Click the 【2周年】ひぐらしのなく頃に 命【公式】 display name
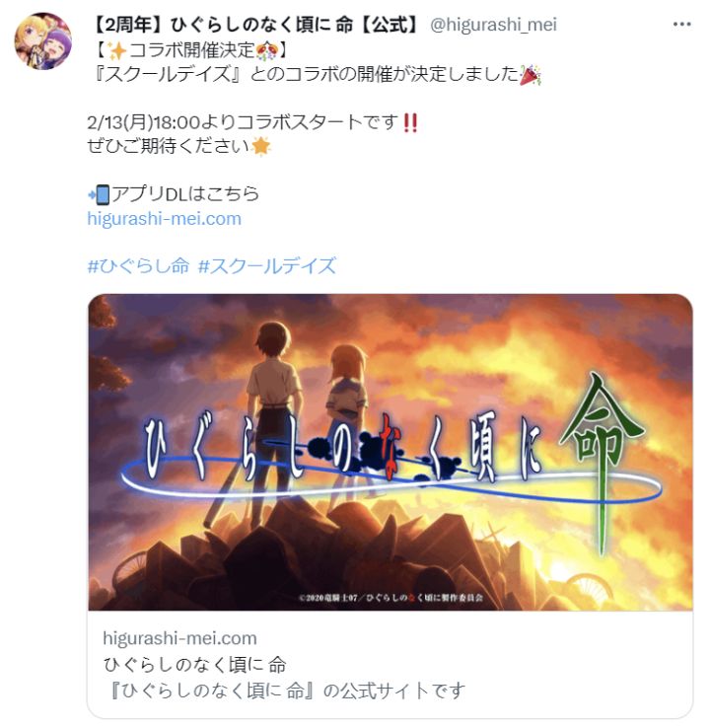Screen dimensions: 710x728 (255, 25)
